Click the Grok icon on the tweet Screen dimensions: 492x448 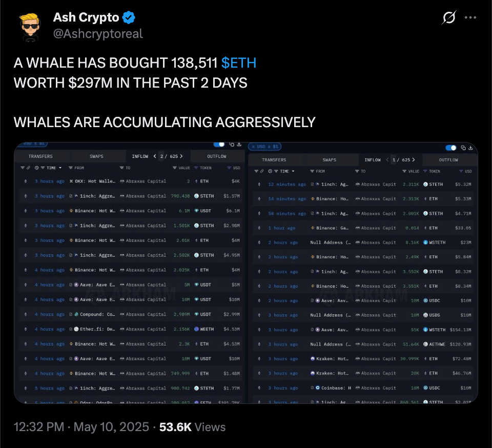[x=449, y=18]
